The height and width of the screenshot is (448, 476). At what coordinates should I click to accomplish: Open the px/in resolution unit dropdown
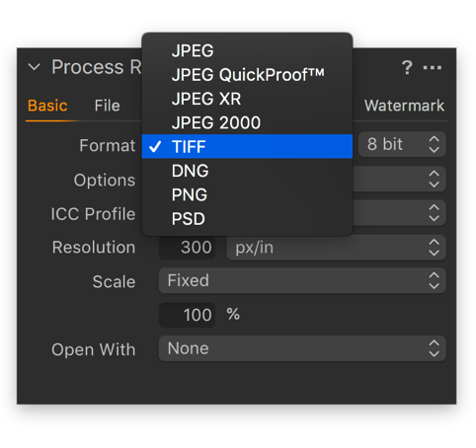tap(336, 248)
